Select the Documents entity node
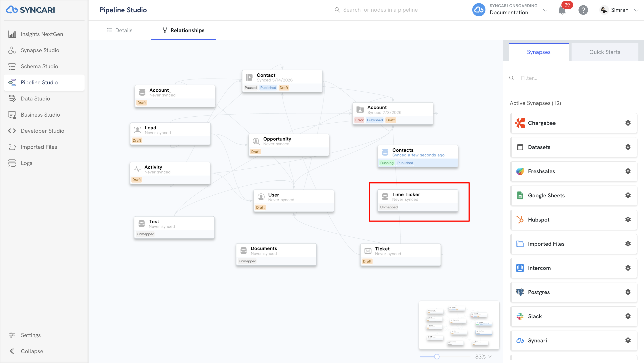 [x=276, y=254]
